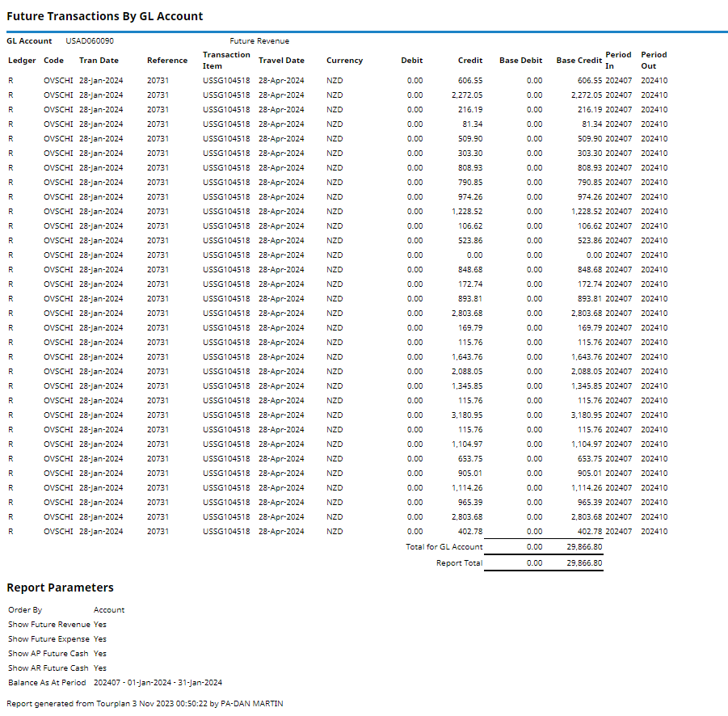728x716 pixels.
Task: Click the report generated footer line
Action: (x=145, y=703)
